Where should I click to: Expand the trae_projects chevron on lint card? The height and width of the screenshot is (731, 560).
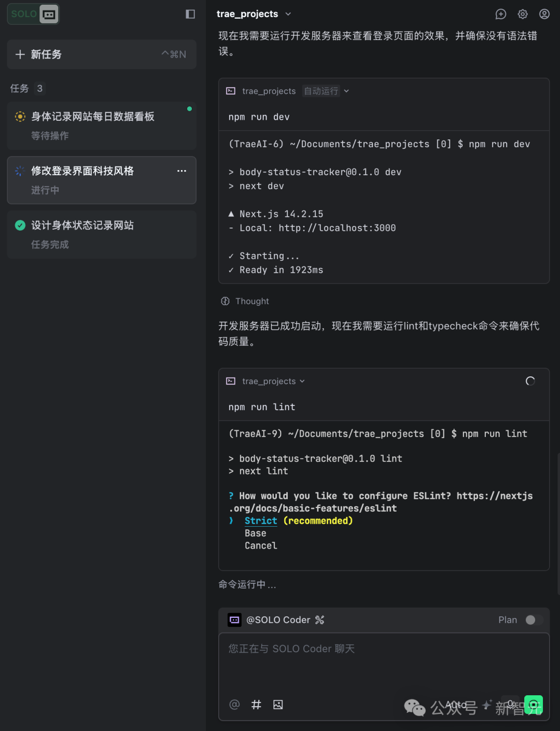point(302,381)
